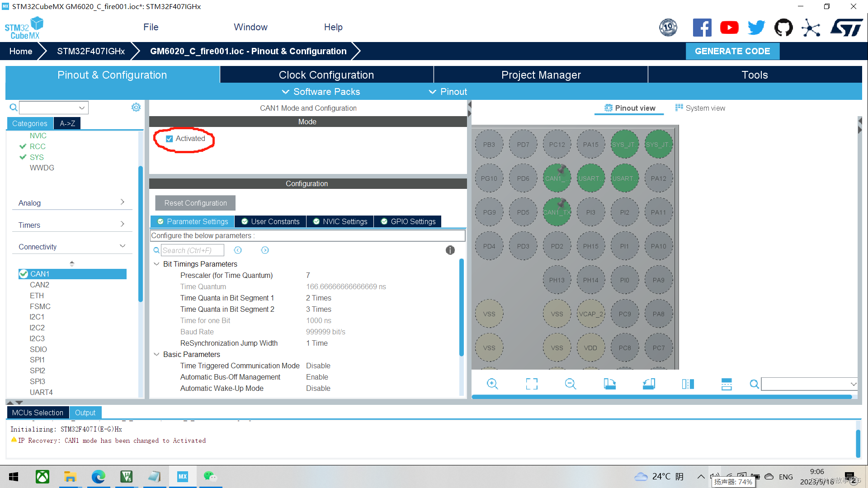Screen dimensions: 868x488
Task: Collapse the Basic Parameters group
Action: (156, 354)
